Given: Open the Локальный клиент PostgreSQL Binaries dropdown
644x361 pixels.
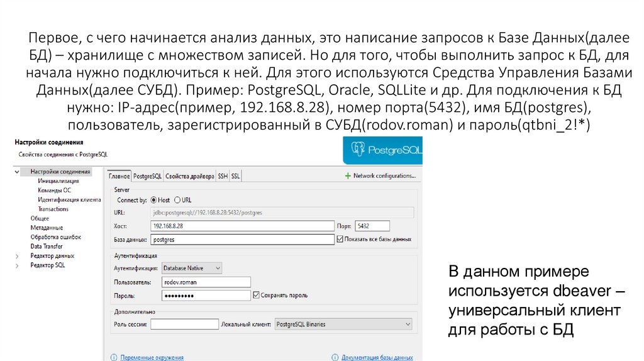Looking at the screenshot, I should click(343, 324).
